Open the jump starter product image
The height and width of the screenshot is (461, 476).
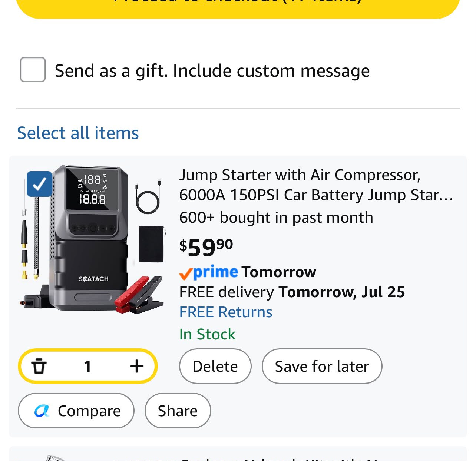click(x=93, y=239)
